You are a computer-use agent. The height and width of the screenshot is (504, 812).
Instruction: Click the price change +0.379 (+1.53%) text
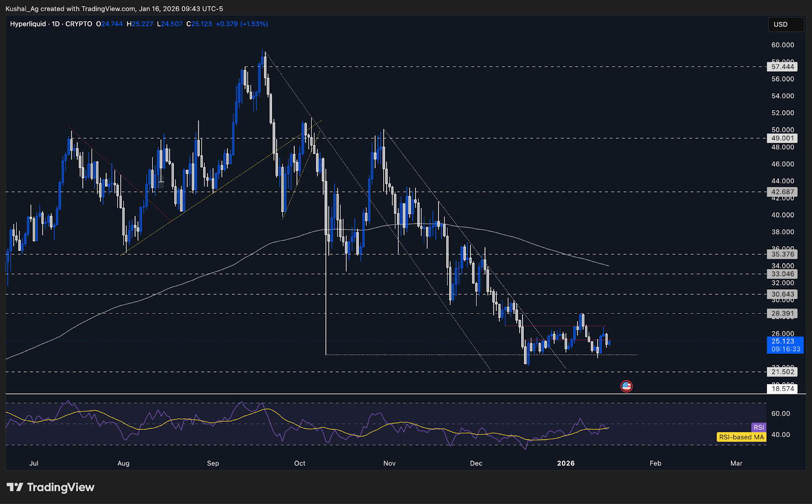[242, 24]
